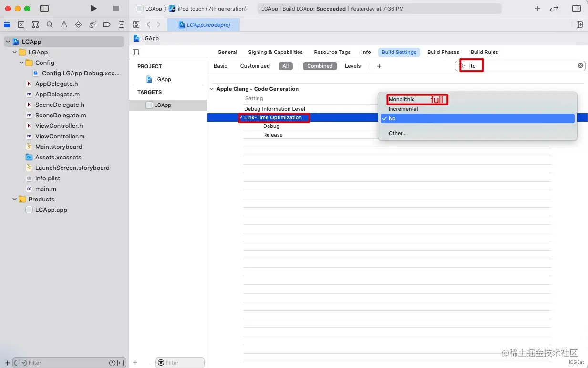Viewport: 588px width, 368px height.
Task: Add a new file from navigator bottom bar
Action: (x=7, y=363)
